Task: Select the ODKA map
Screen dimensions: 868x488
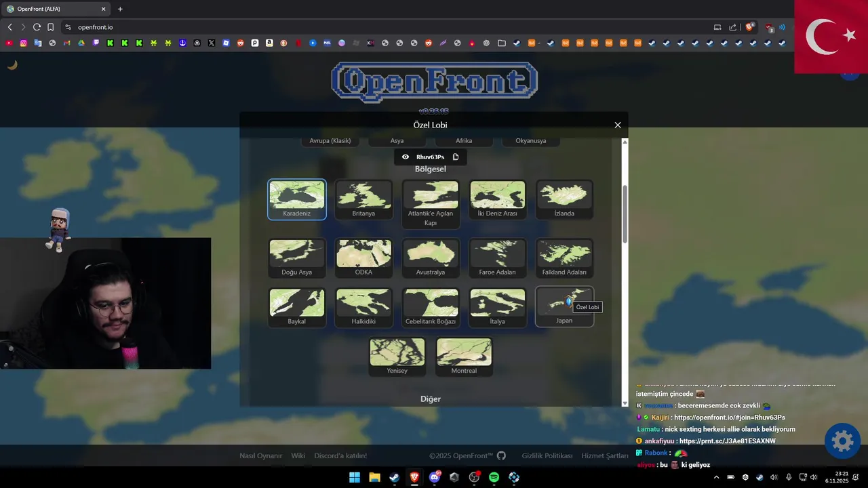Action: (363, 258)
